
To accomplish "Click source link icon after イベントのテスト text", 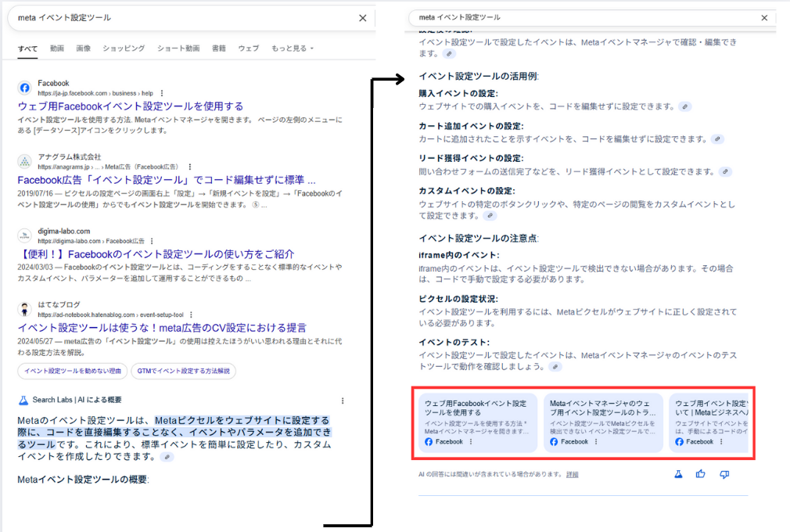I will [x=555, y=367].
